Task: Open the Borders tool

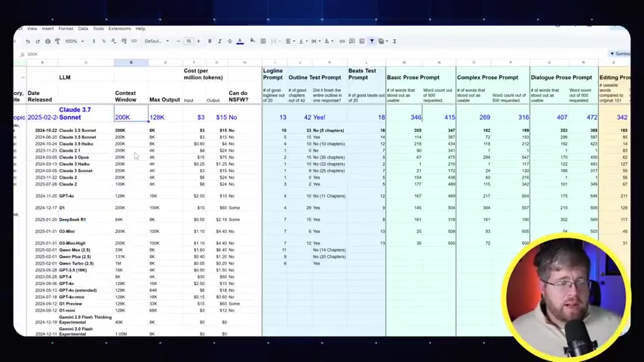Action: pos(263,41)
